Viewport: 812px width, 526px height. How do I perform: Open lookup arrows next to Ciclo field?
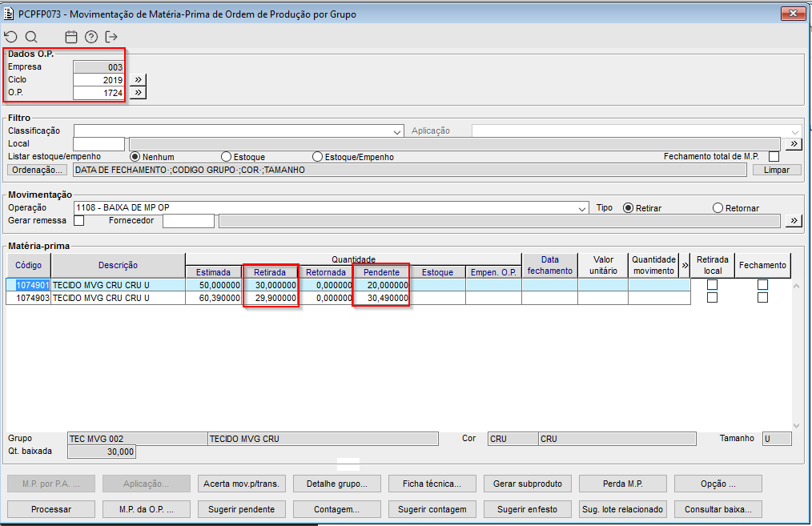[138, 80]
